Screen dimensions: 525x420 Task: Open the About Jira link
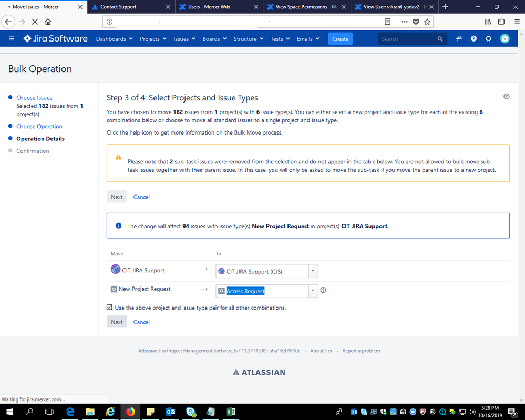click(x=321, y=351)
